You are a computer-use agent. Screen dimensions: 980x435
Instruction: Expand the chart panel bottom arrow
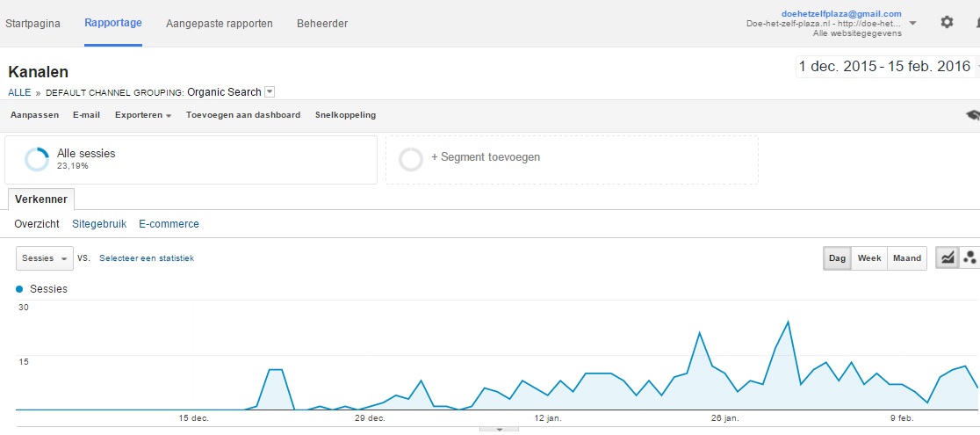(x=499, y=430)
